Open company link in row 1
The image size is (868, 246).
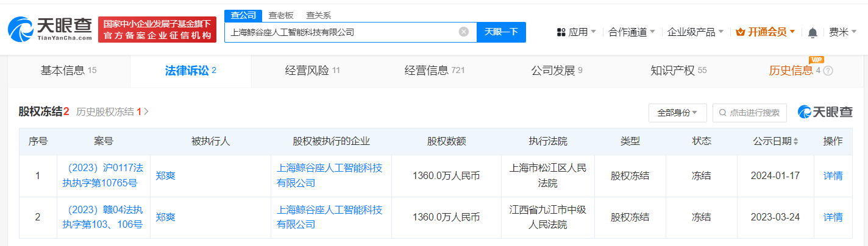(x=330, y=175)
